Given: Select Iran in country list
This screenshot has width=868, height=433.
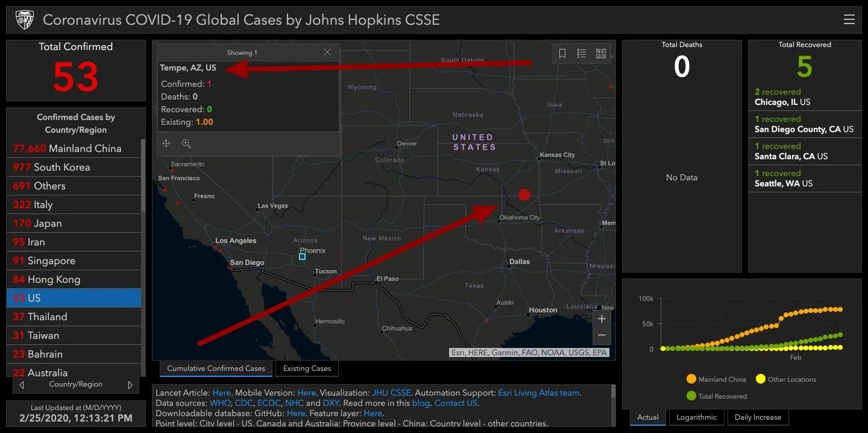Looking at the screenshot, I should [74, 242].
